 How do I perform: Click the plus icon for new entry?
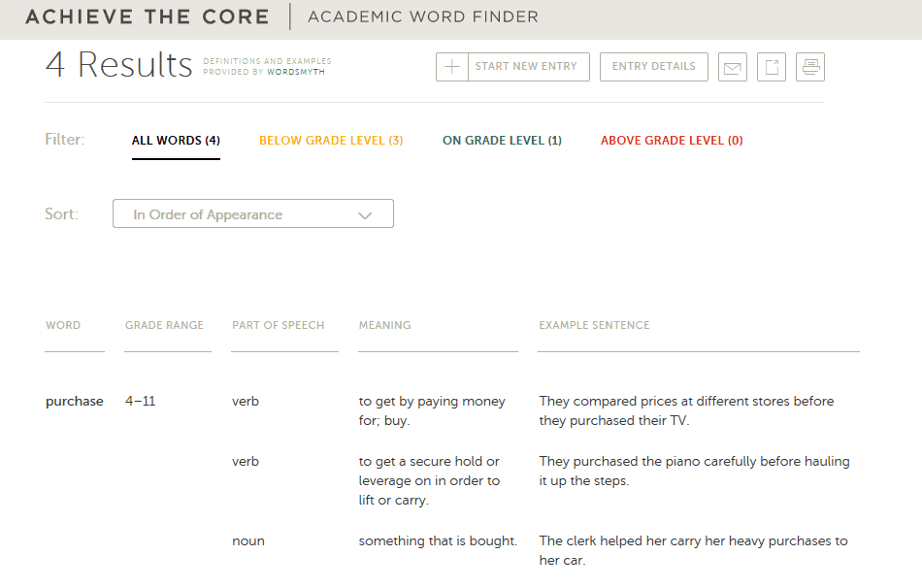[451, 67]
